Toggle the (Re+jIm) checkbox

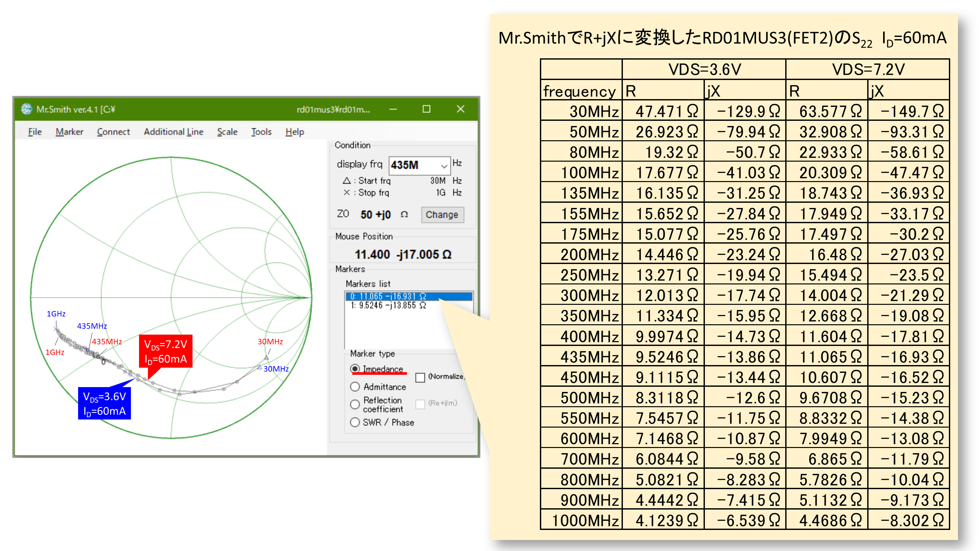click(x=420, y=404)
